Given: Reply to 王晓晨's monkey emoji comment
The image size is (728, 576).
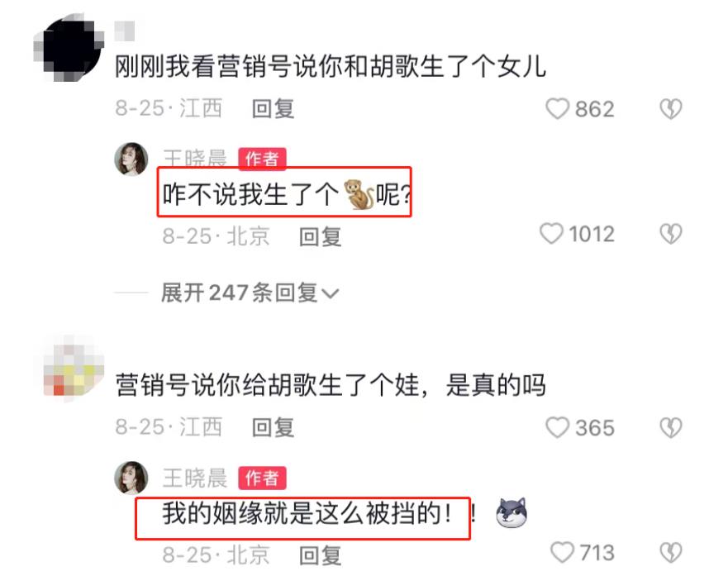Looking at the screenshot, I should click(x=320, y=236).
